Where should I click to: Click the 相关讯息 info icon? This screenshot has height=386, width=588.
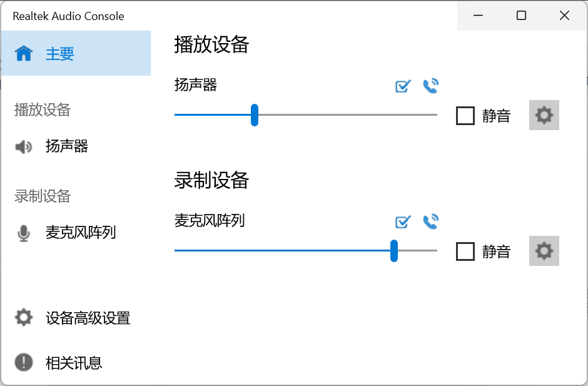tap(23, 362)
